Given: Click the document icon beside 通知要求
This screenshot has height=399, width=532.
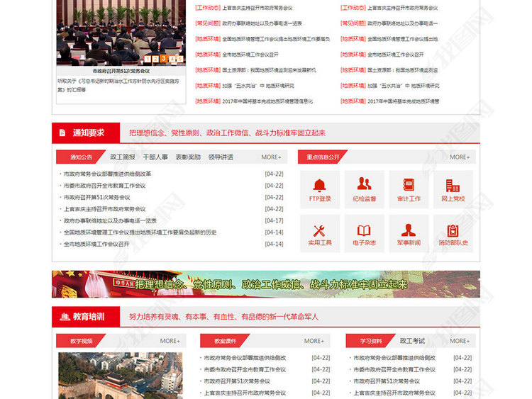Looking at the screenshot, I should coord(62,133).
